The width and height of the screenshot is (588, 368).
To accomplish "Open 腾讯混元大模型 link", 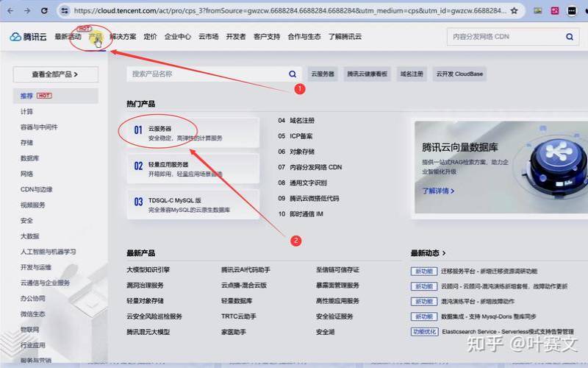I will [x=148, y=332].
